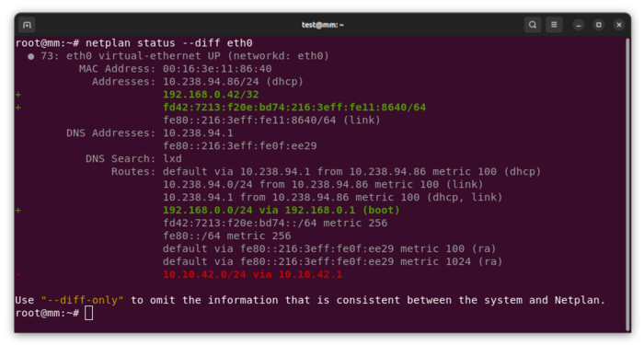Open the hamburger main menu
The image size is (644, 345).
click(554, 25)
